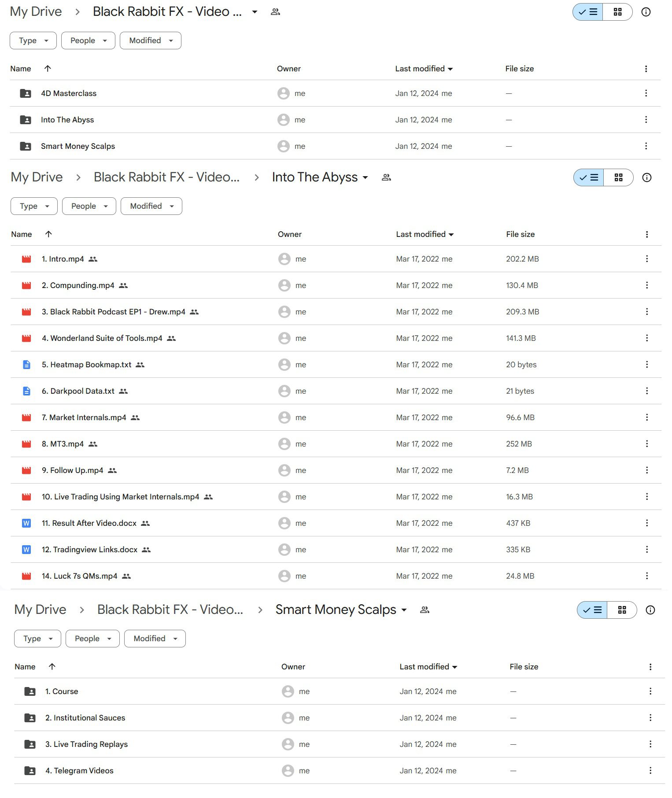Click the shared icon next to Into The Abyss title
The image size is (672, 798).
tap(386, 177)
